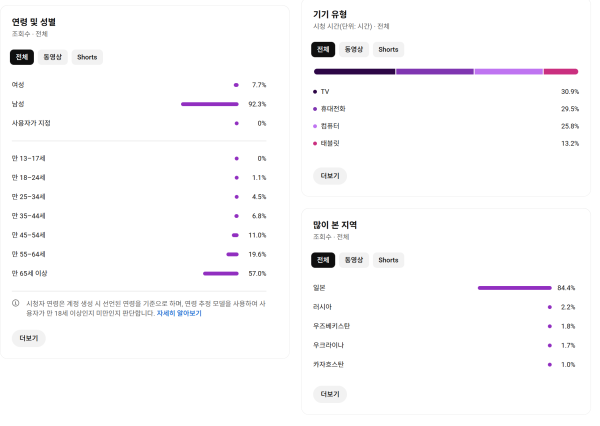Viewport: 600px width, 426px height.
Task: Select Shorts tab in 기기 유형 card
Action: [x=388, y=49]
